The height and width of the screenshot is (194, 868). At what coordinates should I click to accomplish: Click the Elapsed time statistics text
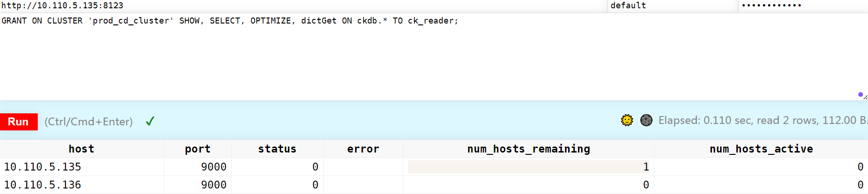tap(763, 120)
